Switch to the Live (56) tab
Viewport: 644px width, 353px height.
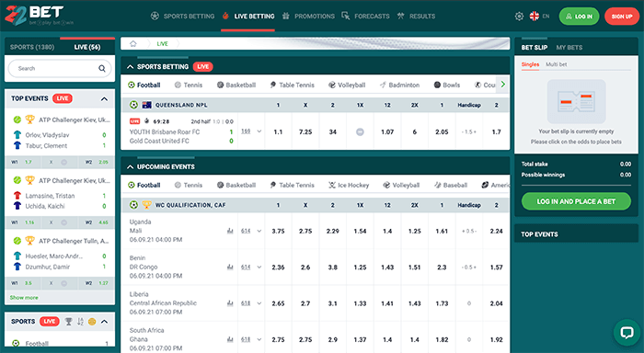87,47
